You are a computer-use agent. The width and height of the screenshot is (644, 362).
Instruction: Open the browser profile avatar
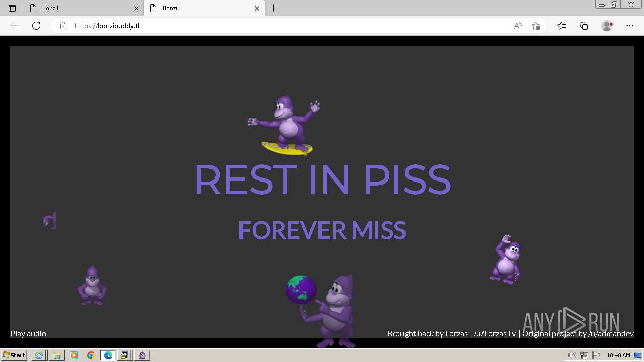tap(607, 26)
